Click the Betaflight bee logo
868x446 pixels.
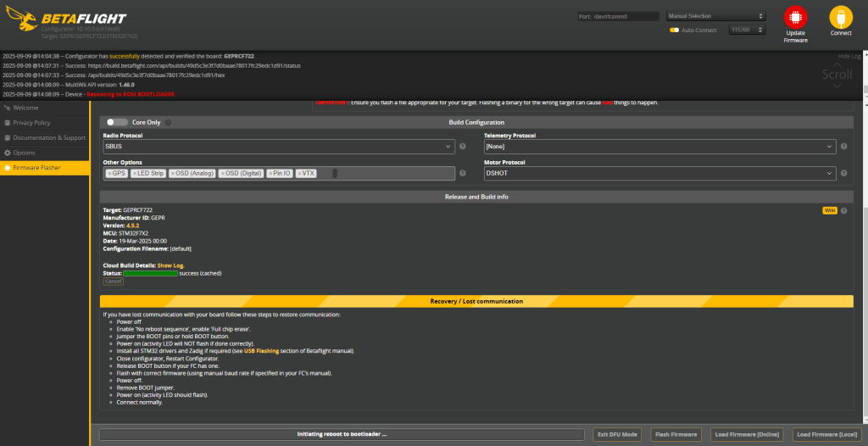coord(21,20)
